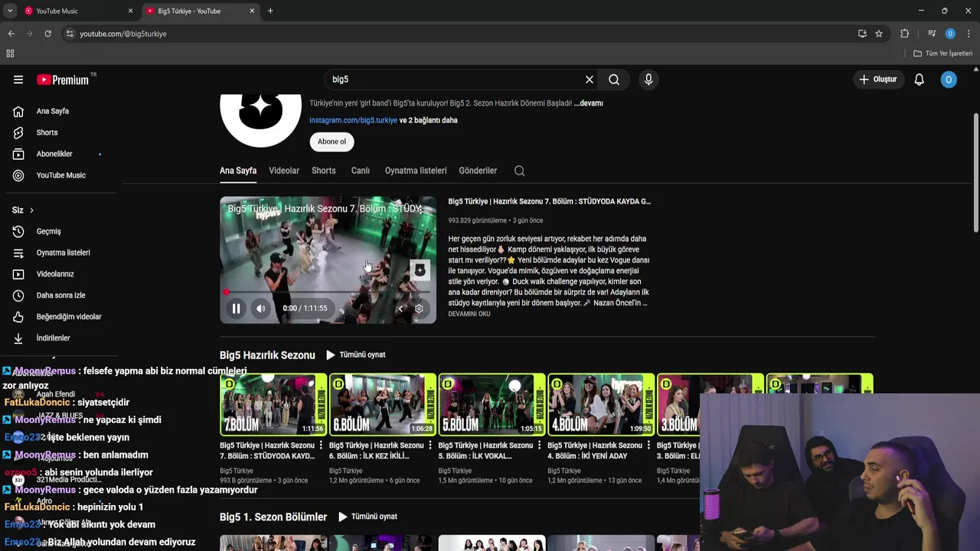Switch to the Gönderiler channel tab

tap(478, 171)
